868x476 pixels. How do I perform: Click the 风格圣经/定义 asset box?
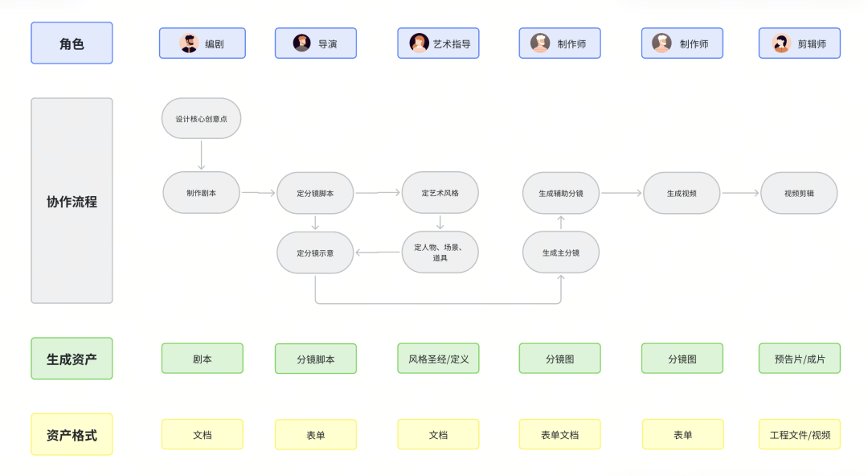438,359
